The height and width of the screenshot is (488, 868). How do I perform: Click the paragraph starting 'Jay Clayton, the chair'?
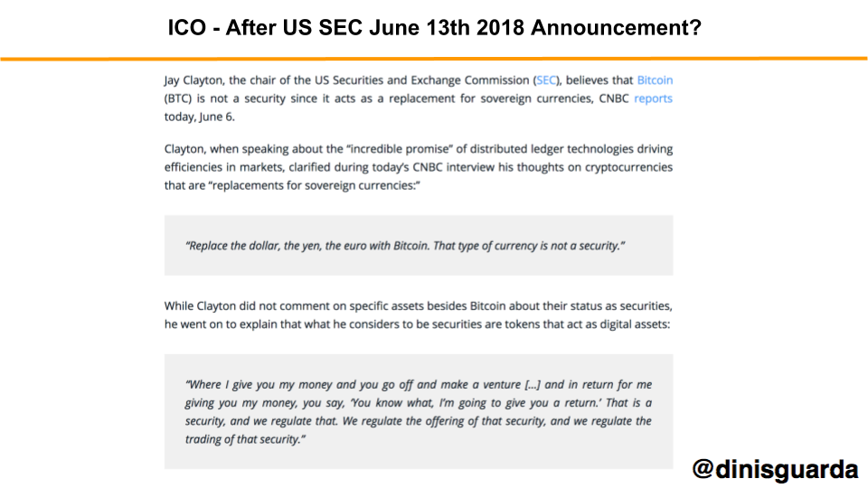pos(419,99)
